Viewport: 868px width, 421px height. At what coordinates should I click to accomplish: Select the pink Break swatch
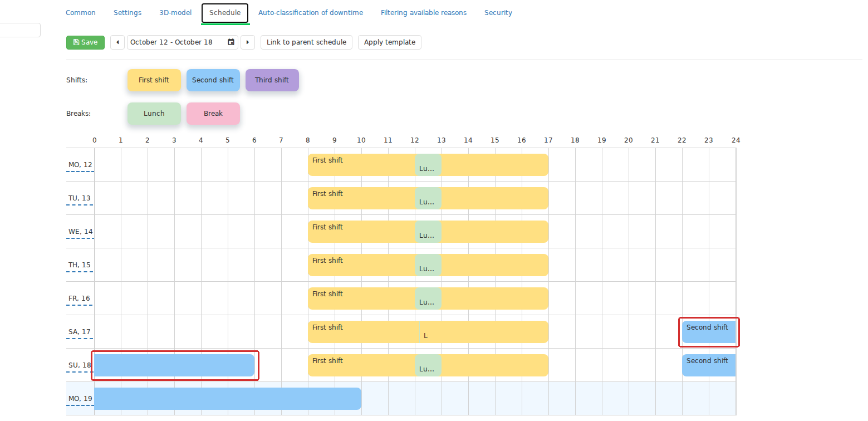point(213,114)
